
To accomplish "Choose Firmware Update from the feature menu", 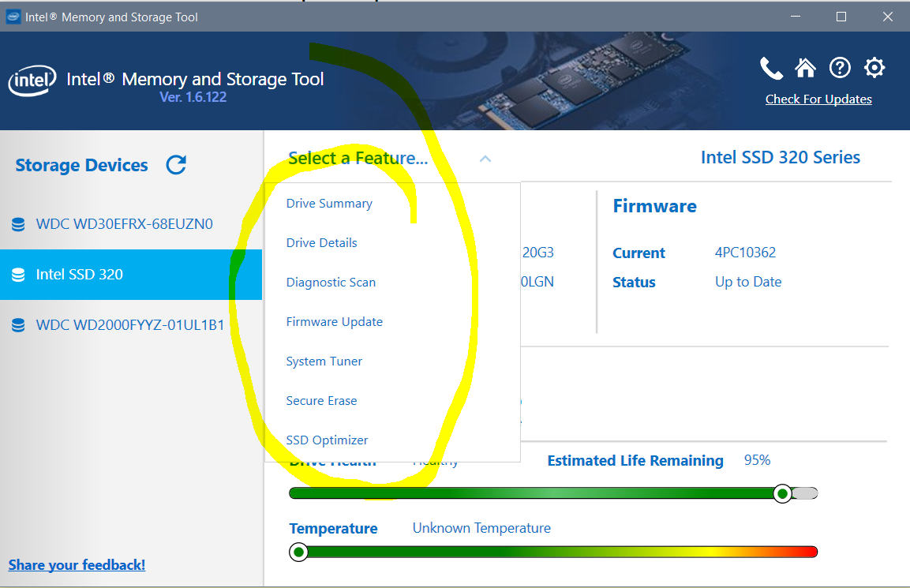I will (x=335, y=321).
